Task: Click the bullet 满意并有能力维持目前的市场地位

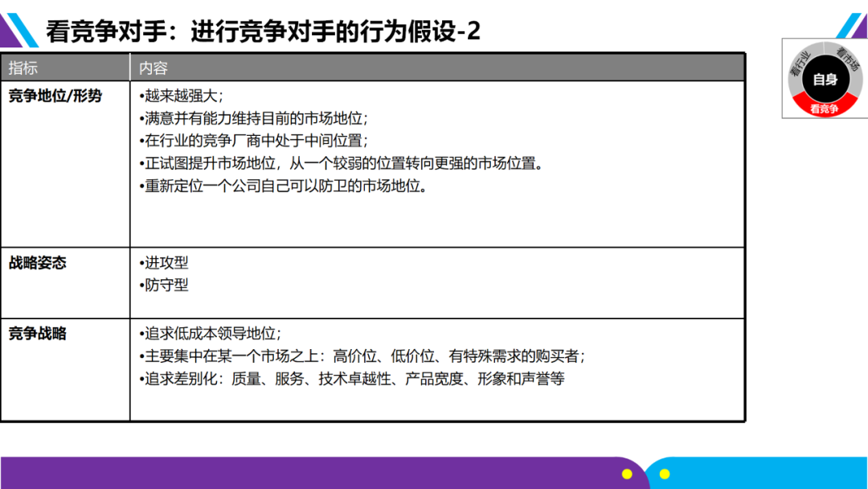Action: click(x=253, y=118)
